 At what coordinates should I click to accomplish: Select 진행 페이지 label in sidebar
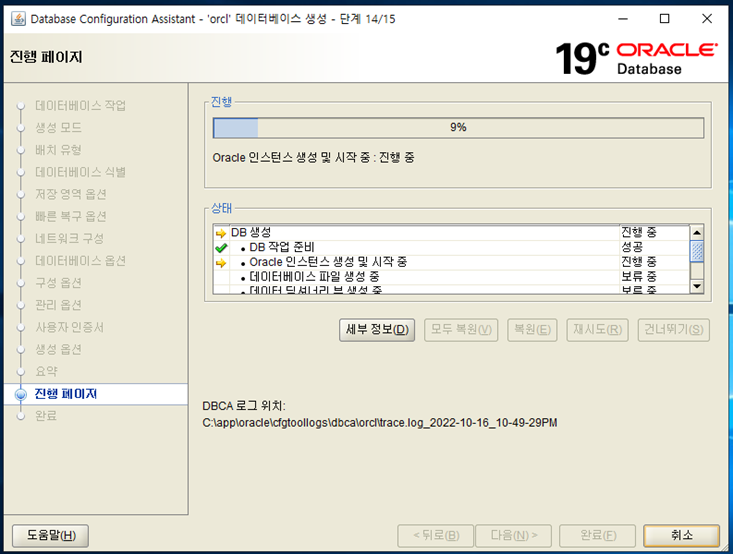65,394
